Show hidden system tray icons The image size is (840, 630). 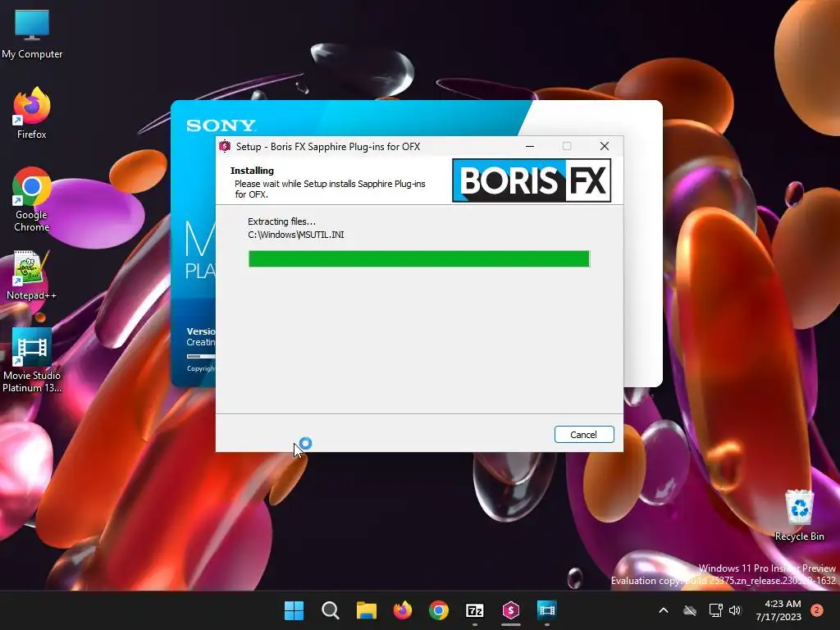coord(663,610)
